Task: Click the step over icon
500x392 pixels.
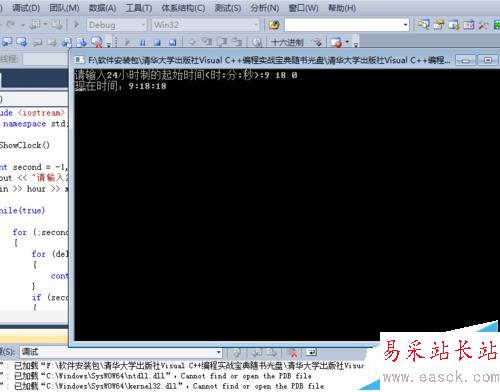Action: 222,42
